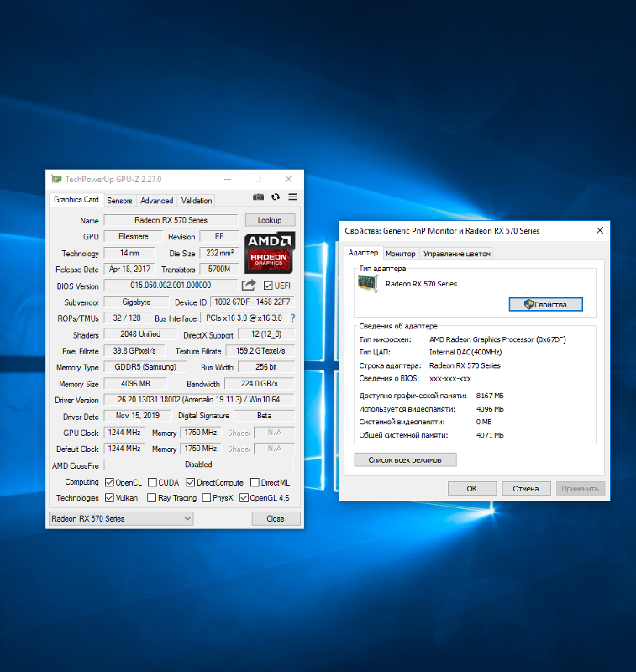Click the Release Date value Apr 18, 2017
The height and width of the screenshot is (672, 636).
pyautogui.click(x=130, y=269)
